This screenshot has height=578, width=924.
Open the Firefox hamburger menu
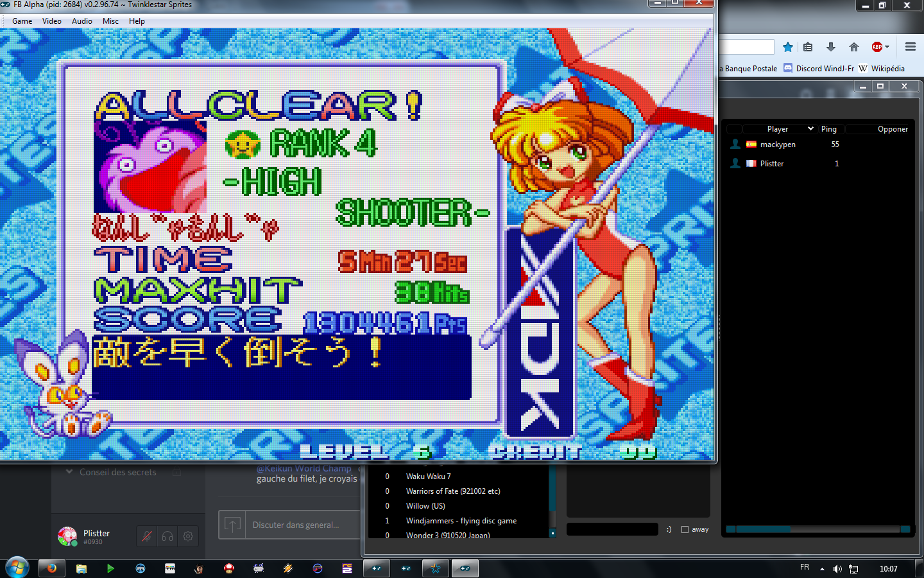911,47
